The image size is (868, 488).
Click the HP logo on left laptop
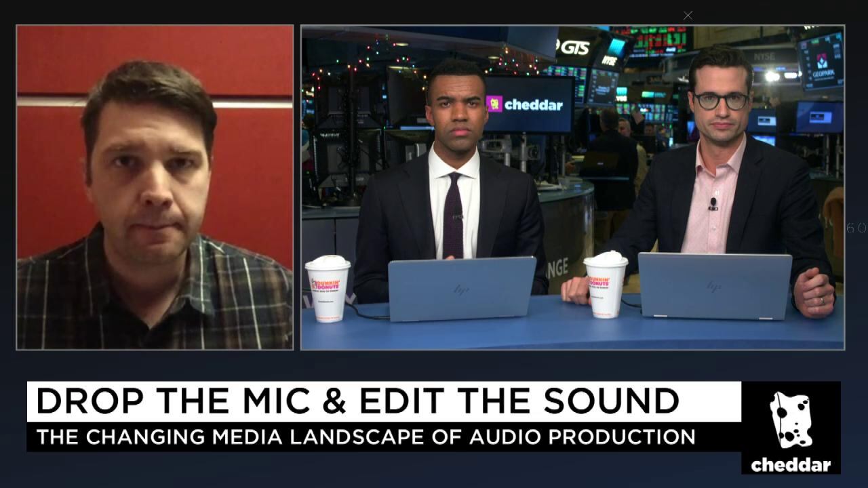coord(461,289)
